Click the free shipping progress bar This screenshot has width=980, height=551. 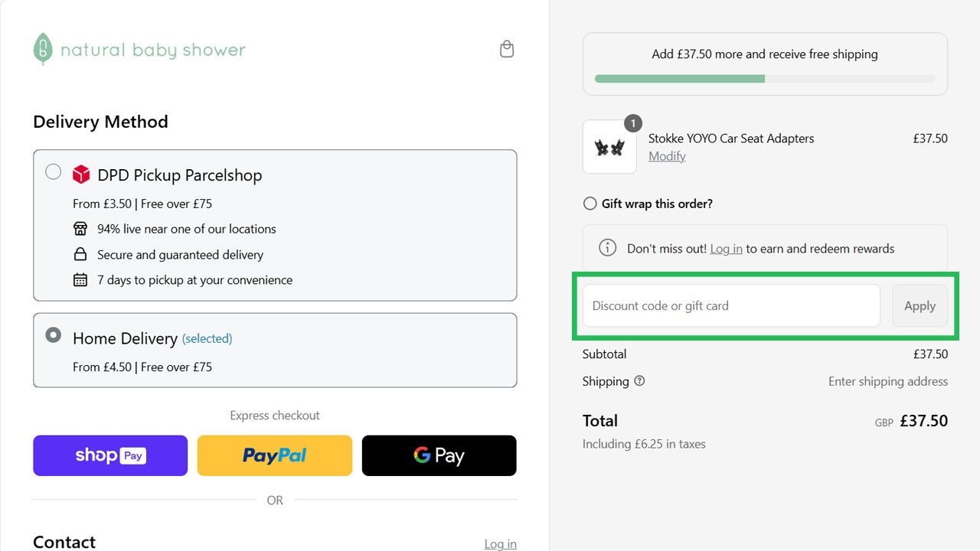coord(765,79)
